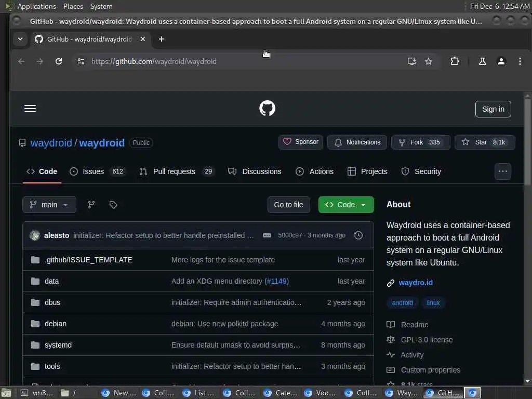
Task: Select the Code tab
Action: 42,171
